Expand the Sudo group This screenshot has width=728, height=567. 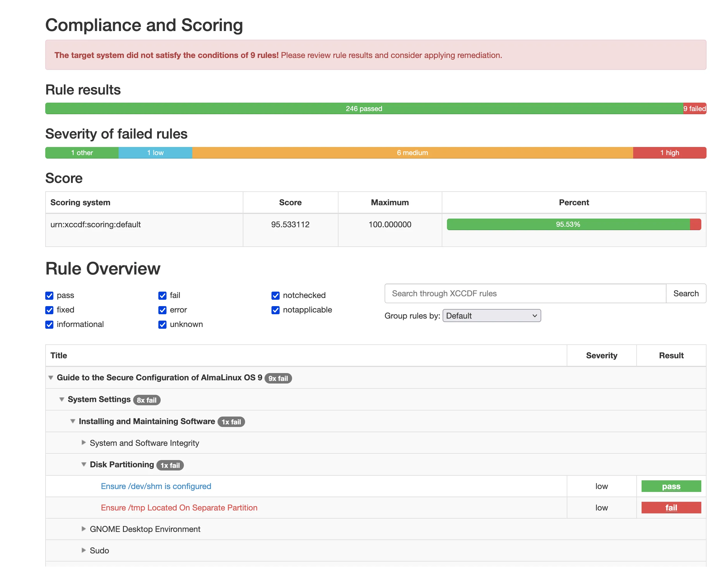tap(84, 550)
